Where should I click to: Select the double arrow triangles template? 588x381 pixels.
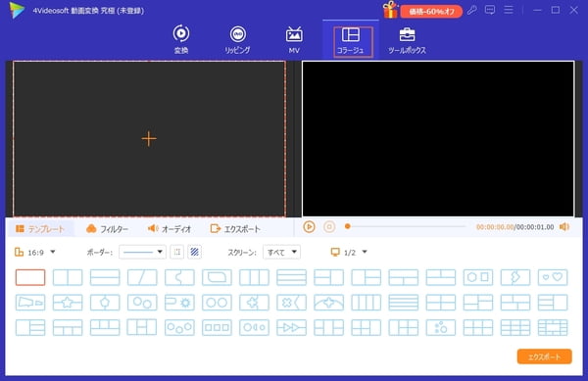click(291, 327)
